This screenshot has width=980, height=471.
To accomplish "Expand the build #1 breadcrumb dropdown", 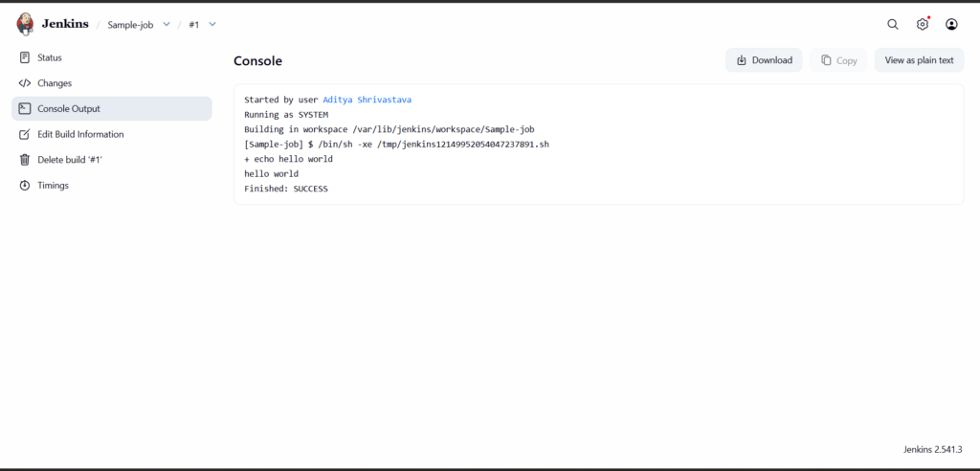I will (212, 24).
